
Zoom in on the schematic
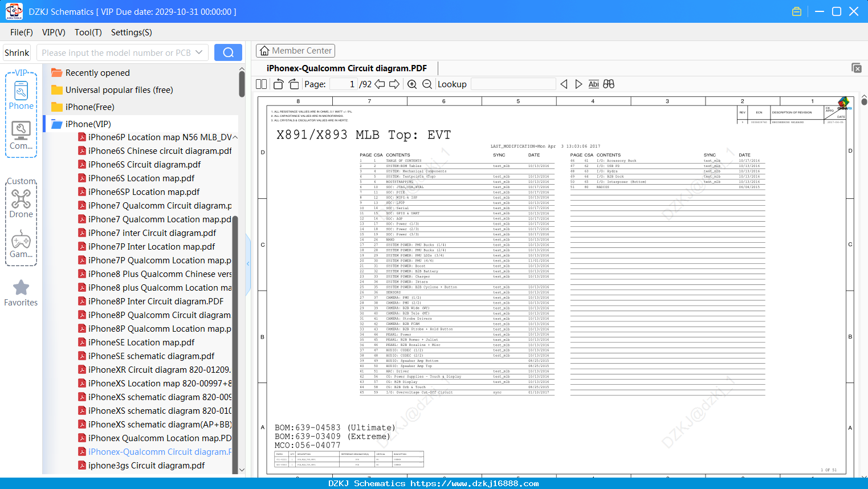[x=412, y=84]
